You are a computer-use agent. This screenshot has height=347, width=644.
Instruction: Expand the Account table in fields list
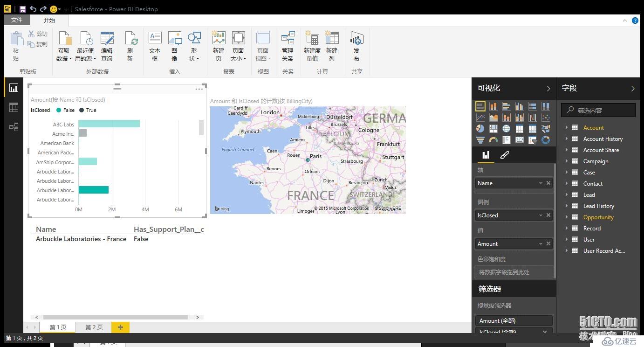point(567,127)
